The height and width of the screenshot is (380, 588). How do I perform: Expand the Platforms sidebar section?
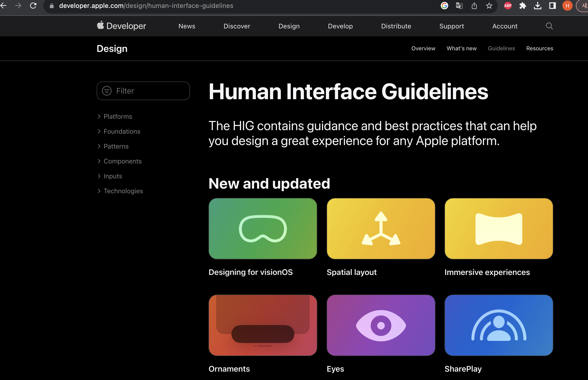(x=117, y=116)
